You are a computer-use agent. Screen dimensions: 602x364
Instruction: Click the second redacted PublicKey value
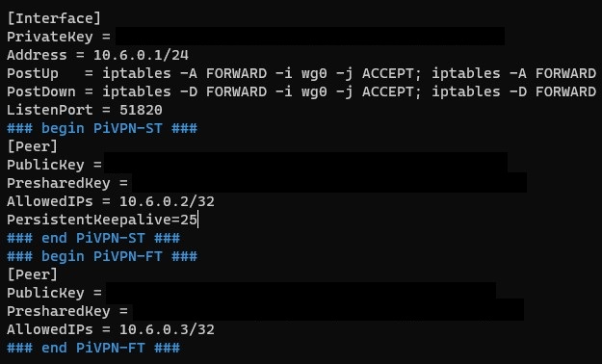point(301,291)
